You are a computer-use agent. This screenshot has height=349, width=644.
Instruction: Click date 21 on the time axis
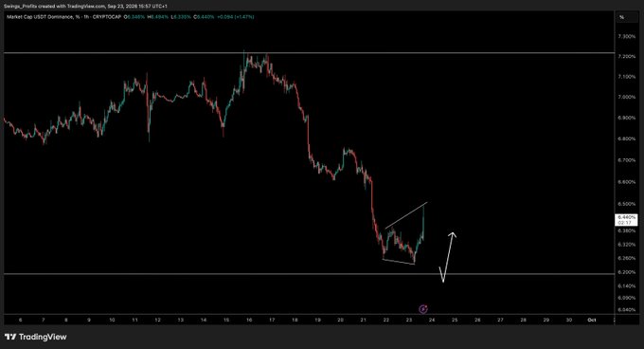pos(363,320)
